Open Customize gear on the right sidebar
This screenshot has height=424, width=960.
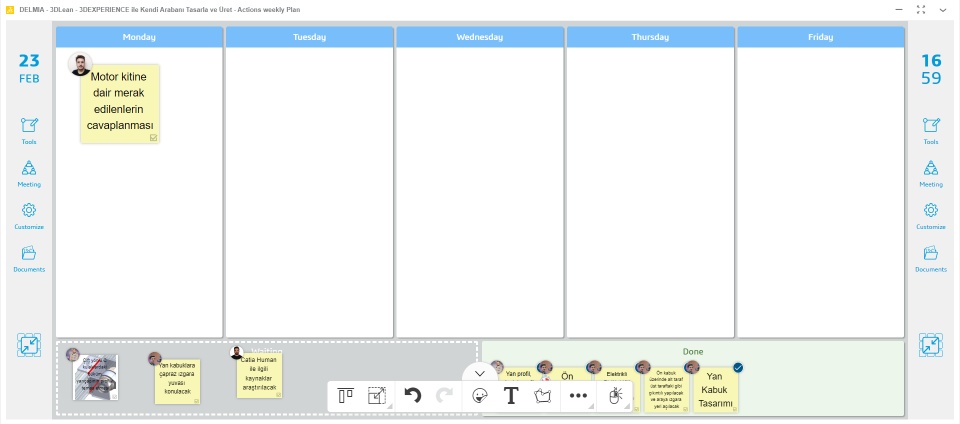pos(931,214)
